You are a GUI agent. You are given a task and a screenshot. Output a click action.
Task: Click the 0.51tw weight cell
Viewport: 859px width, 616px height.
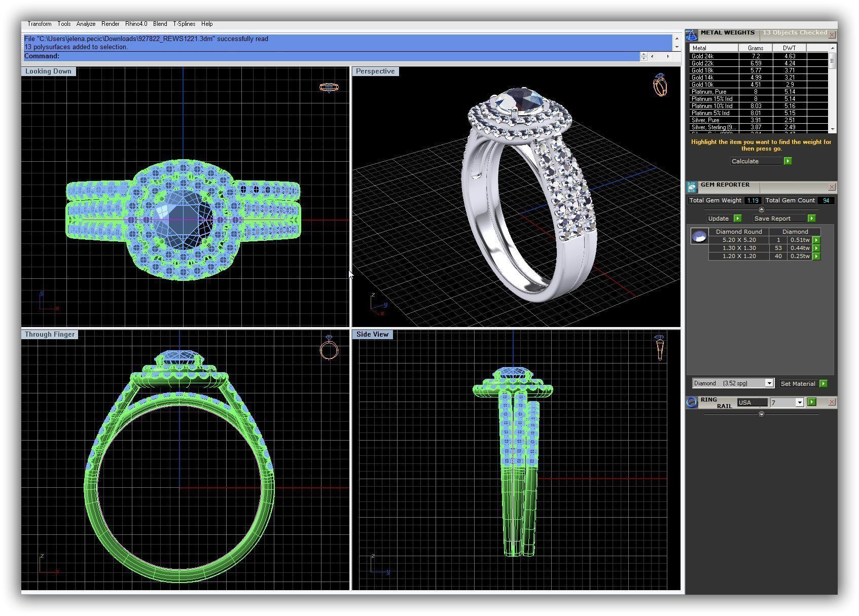click(x=800, y=240)
